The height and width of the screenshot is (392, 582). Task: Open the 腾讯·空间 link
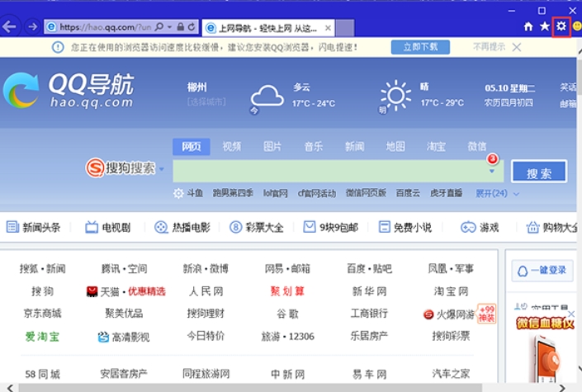pyautogui.click(x=125, y=268)
